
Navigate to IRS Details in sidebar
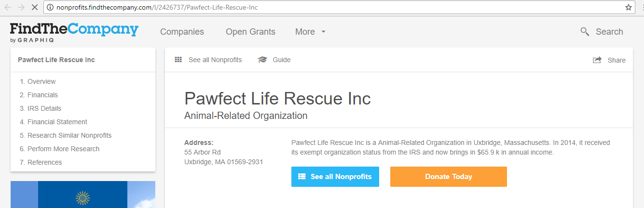click(44, 108)
